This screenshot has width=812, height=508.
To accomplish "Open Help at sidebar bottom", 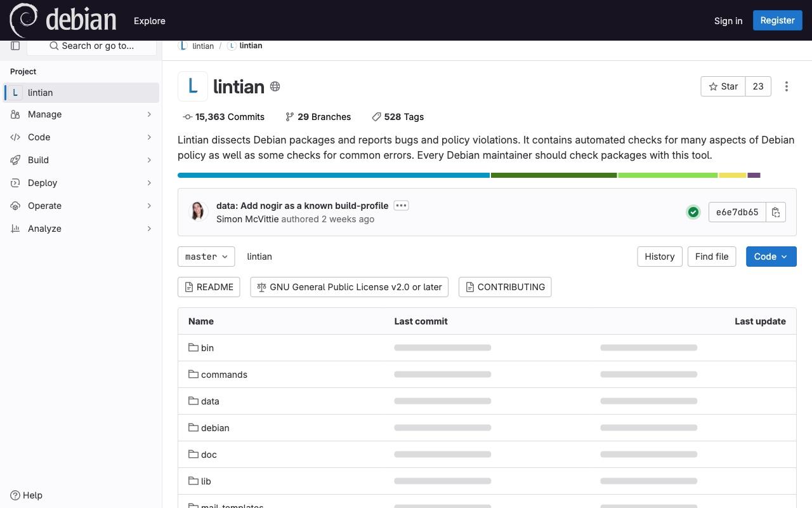I will [27, 495].
